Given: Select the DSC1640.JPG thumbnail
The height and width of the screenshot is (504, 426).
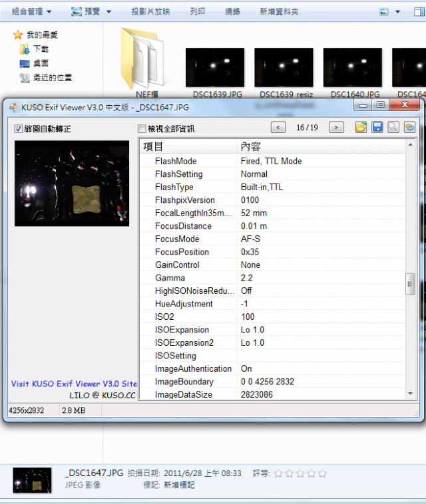Looking at the screenshot, I should point(353,68).
